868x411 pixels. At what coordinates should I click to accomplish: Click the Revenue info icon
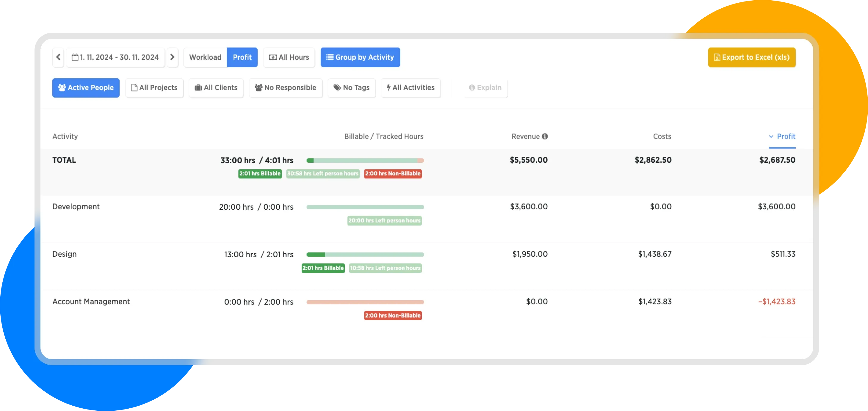[545, 137]
